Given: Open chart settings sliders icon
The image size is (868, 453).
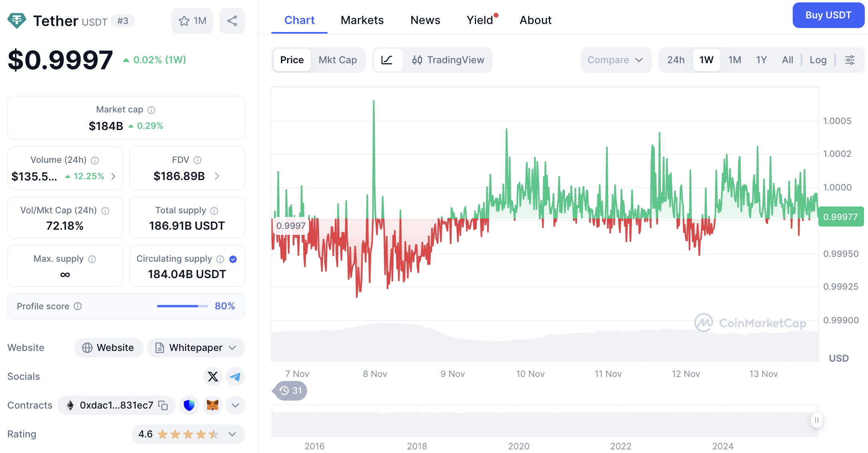Looking at the screenshot, I should [850, 60].
